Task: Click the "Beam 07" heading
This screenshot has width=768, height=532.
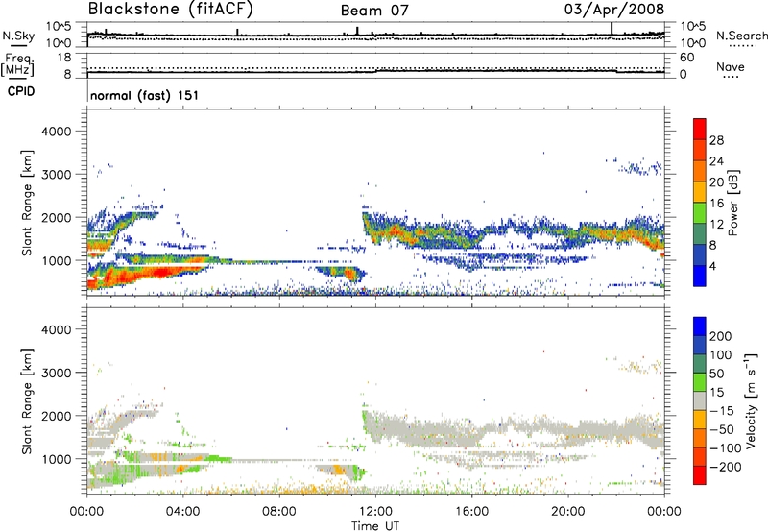Action: coord(374,11)
